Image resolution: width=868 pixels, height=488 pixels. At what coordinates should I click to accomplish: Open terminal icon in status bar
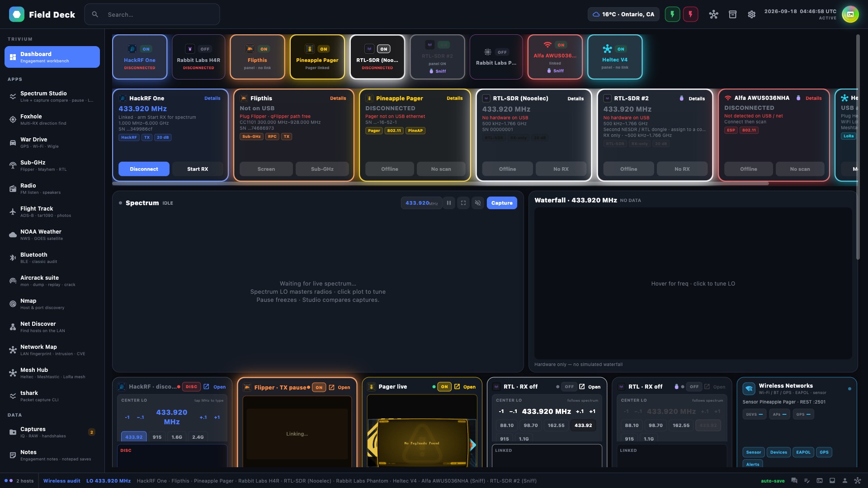819,481
